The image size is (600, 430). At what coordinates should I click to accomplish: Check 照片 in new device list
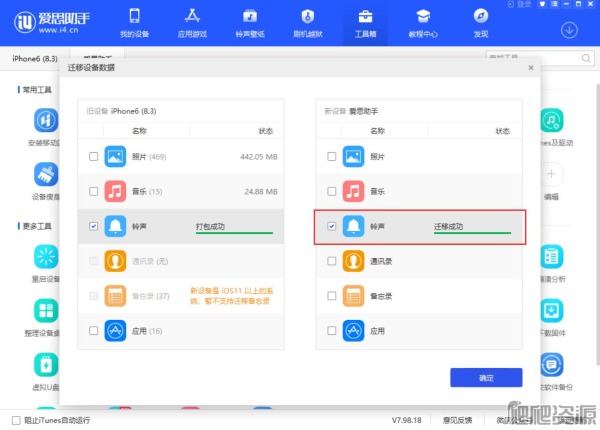(x=332, y=156)
